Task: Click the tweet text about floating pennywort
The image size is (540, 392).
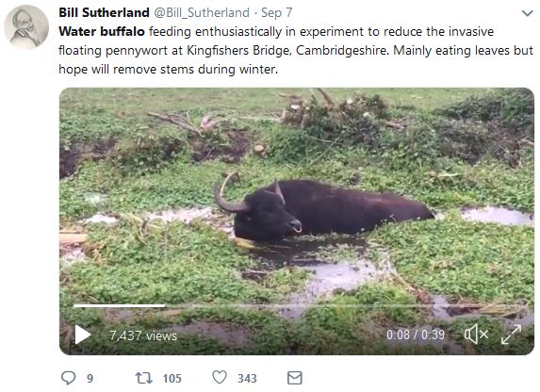Action: click(296, 50)
